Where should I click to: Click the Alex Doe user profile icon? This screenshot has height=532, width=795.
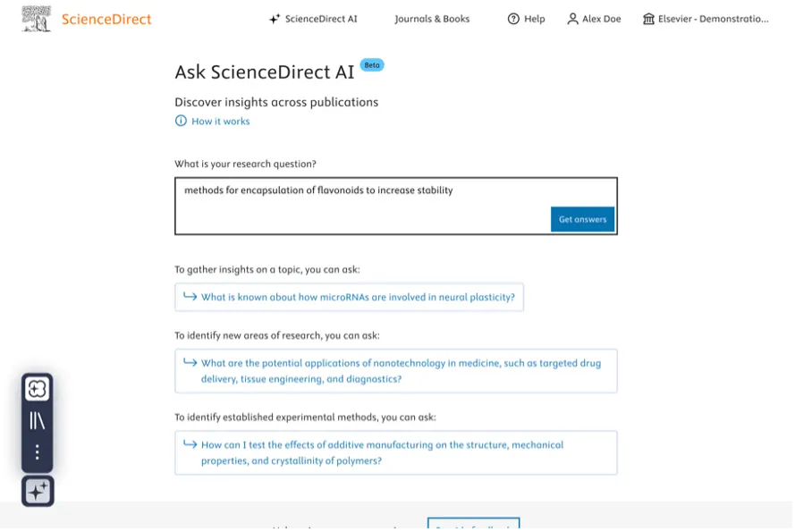(x=574, y=20)
